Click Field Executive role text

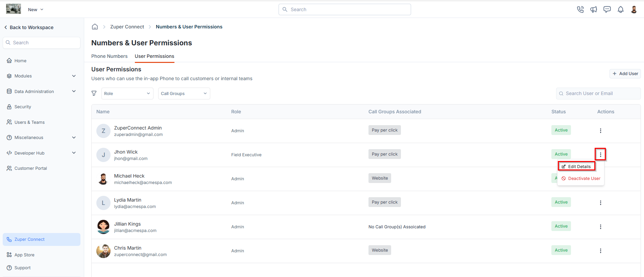click(x=246, y=155)
